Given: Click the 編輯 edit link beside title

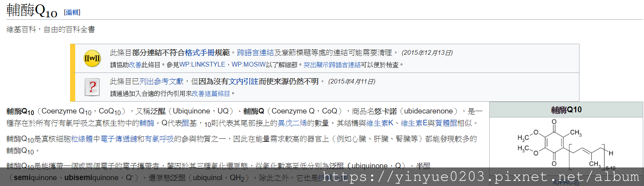Looking at the screenshot, I should click(72, 13).
